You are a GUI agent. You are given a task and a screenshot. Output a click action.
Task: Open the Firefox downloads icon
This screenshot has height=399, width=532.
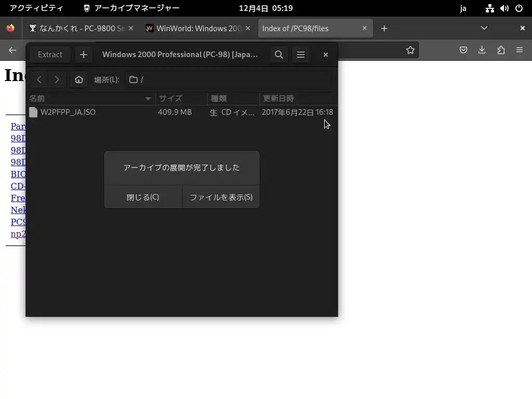pos(482,50)
